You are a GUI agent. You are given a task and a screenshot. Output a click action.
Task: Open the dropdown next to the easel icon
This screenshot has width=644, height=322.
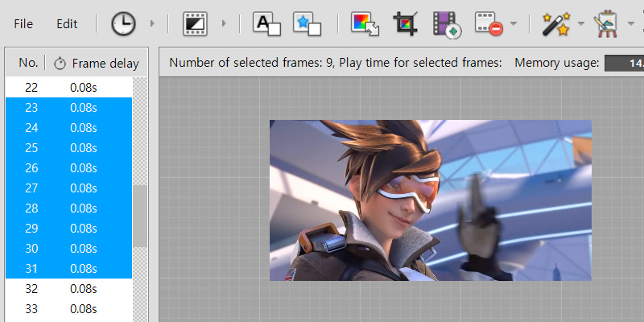(631, 23)
